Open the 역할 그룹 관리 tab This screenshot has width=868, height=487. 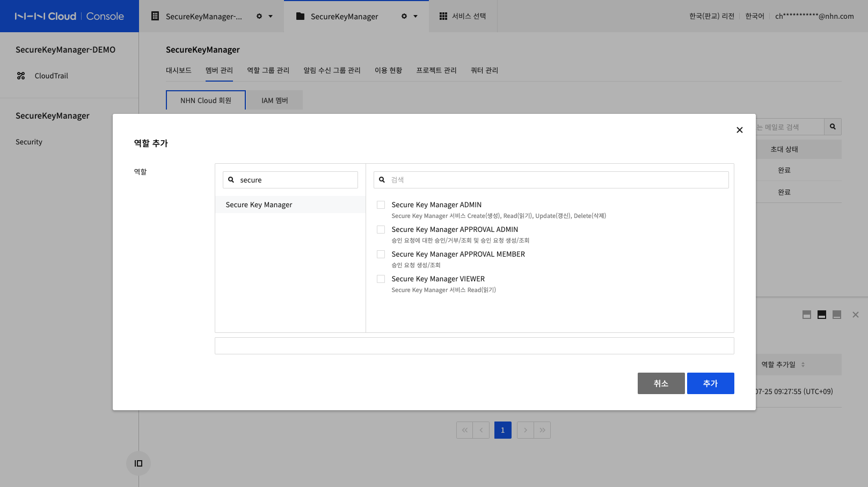(268, 70)
